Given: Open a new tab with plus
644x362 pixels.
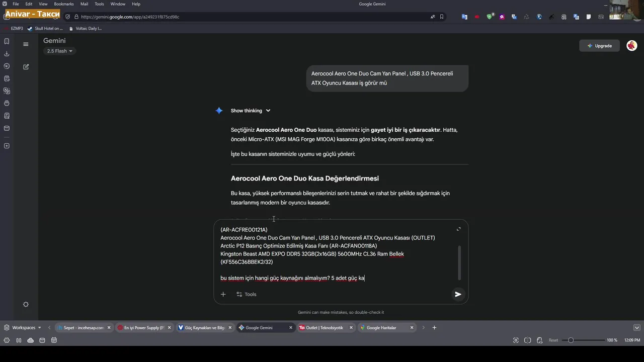Looking at the screenshot, I should pyautogui.click(x=434, y=327).
